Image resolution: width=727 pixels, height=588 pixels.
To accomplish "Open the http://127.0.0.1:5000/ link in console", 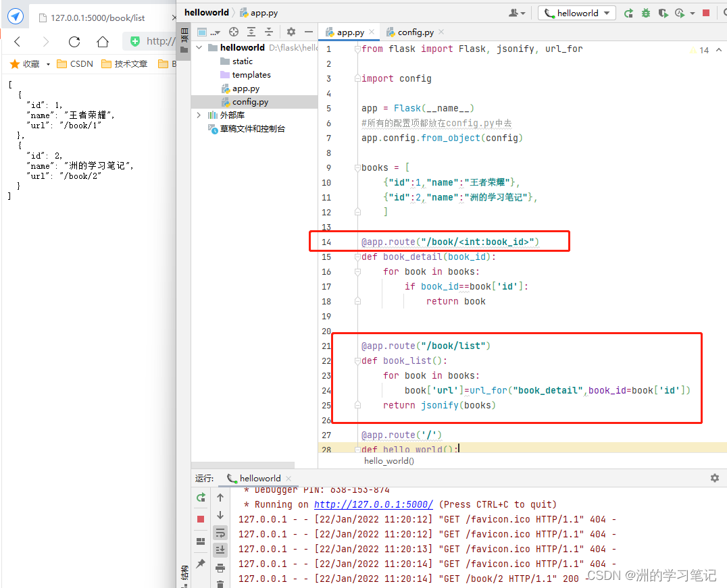I will pyautogui.click(x=373, y=504).
